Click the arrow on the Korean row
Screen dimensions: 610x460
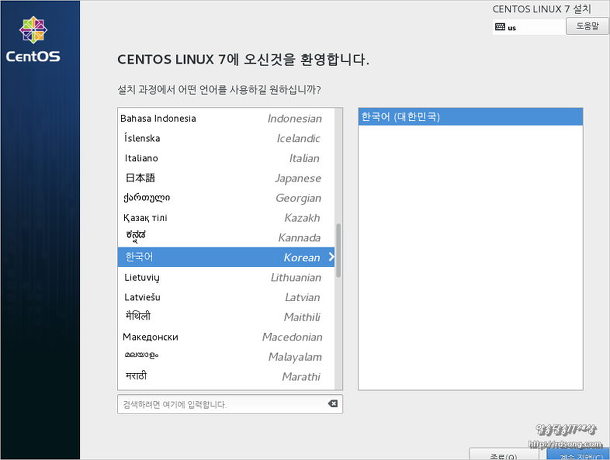point(332,257)
